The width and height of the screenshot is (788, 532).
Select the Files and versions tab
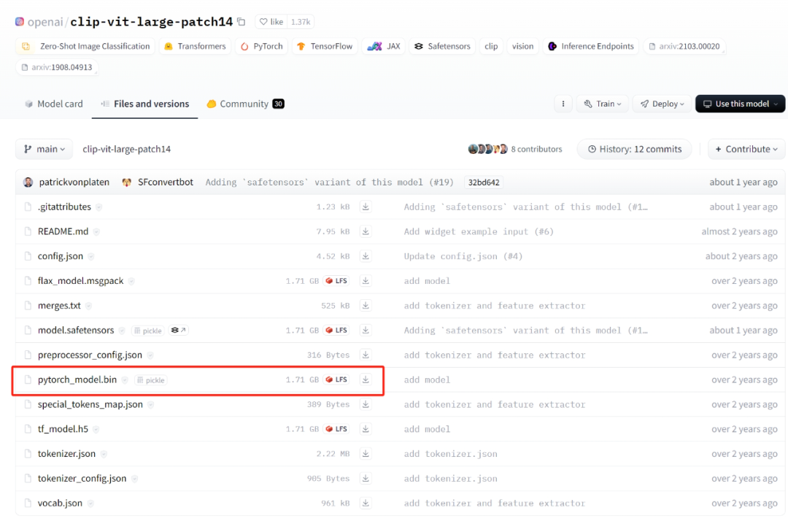point(144,104)
